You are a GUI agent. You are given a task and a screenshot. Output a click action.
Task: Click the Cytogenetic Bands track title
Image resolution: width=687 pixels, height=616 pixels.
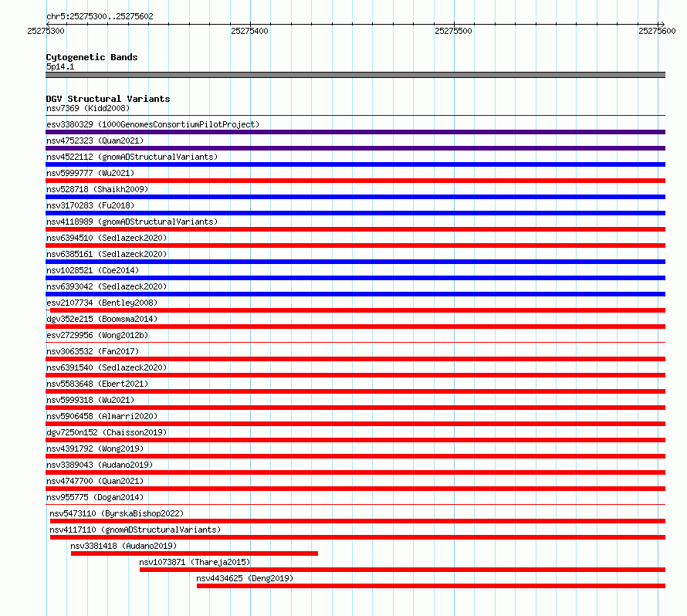tap(92, 57)
